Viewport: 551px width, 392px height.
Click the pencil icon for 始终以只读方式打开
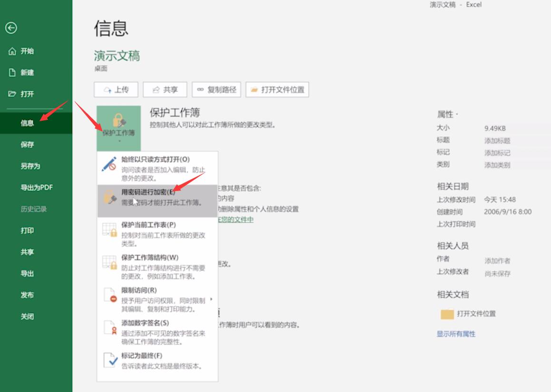click(x=109, y=164)
